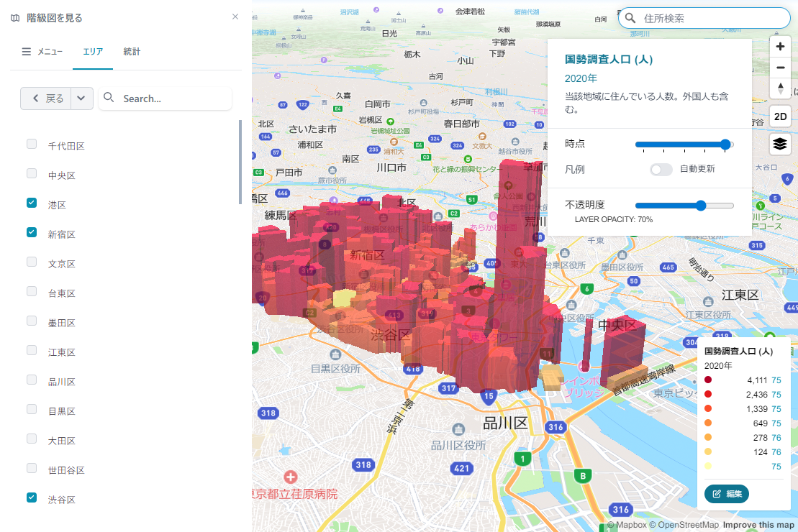The width and height of the screenshot is (798, 532).
Task: Zoom out the map with minus button
Action: 780,67
